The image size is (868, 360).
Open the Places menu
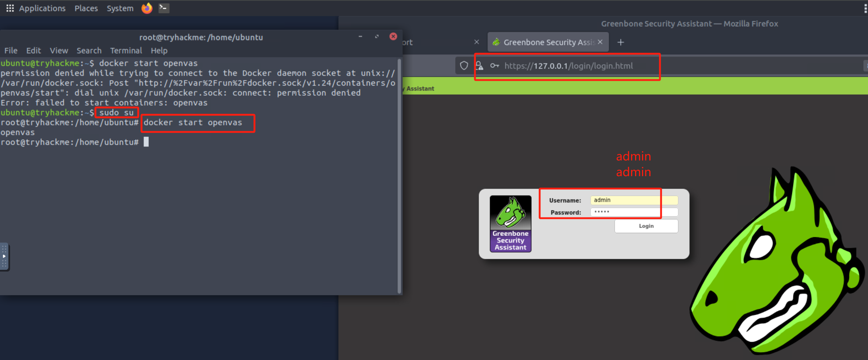(86, 8)
